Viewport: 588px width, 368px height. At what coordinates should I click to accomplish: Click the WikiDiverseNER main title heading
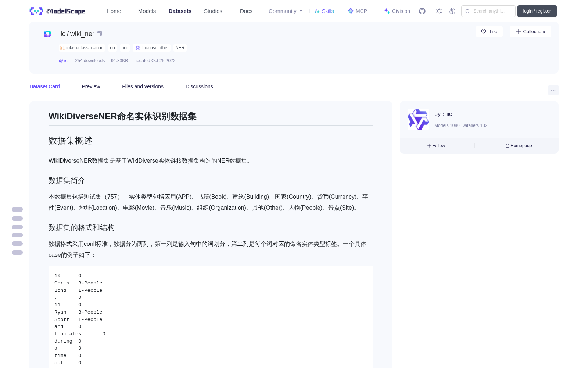coord(122,116)
